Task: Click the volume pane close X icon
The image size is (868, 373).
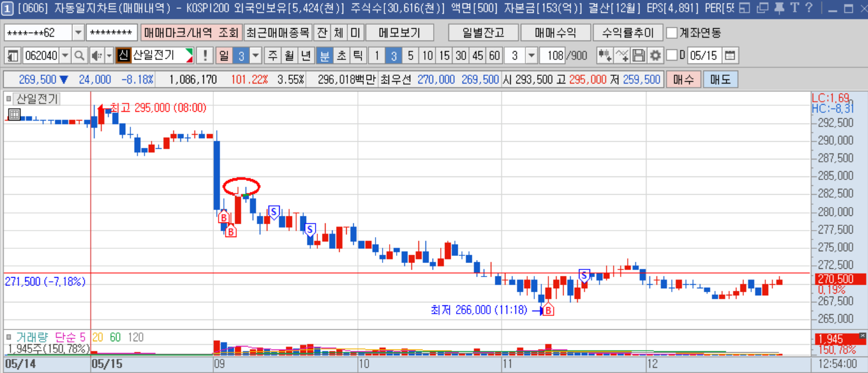Action: tap(862, 336)
